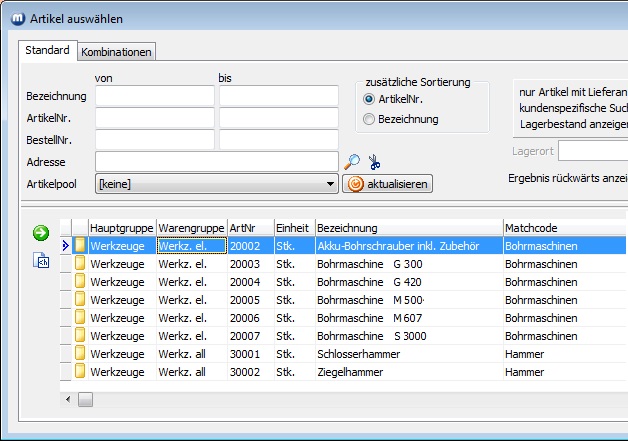Screen dimensions: 628x441
Task: Focus the Bezeichnung 'von' text field
Action: pyautogui.click(x=154, y=96)
